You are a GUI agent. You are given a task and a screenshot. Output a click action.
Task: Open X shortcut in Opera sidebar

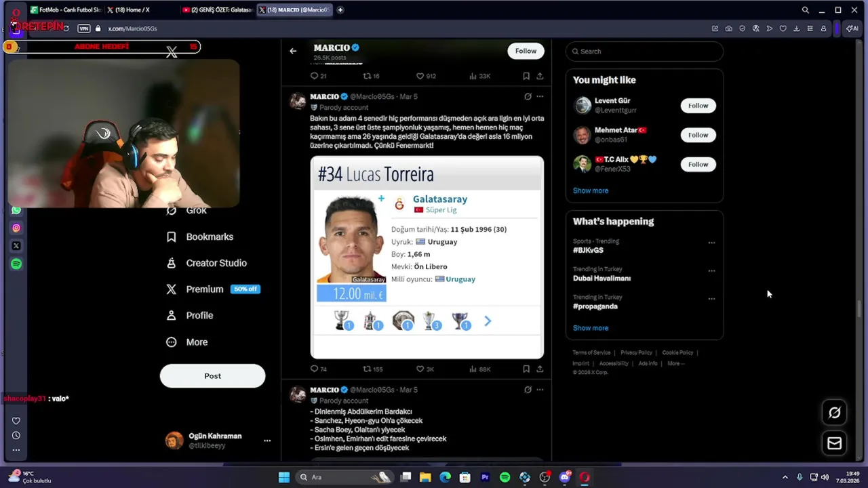pyautogui.click(x=16, y=245)
